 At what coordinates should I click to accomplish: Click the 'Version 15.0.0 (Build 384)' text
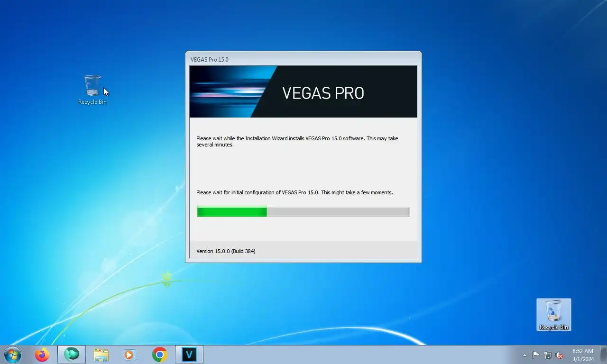[226, 251]
